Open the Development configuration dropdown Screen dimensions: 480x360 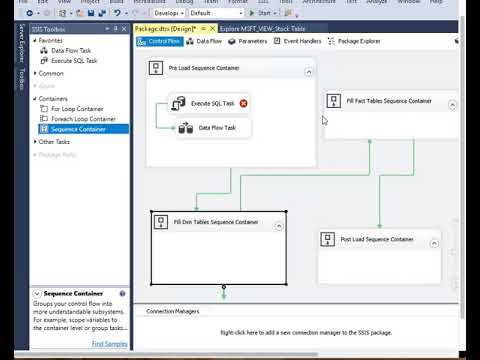(169, 13)
